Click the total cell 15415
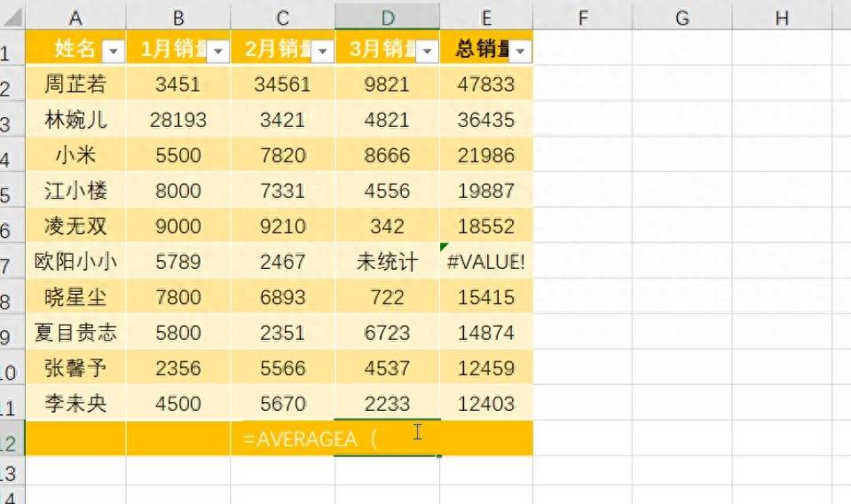Image resolution: width=851 pixels, height=504 pixels. pos(486,297)
